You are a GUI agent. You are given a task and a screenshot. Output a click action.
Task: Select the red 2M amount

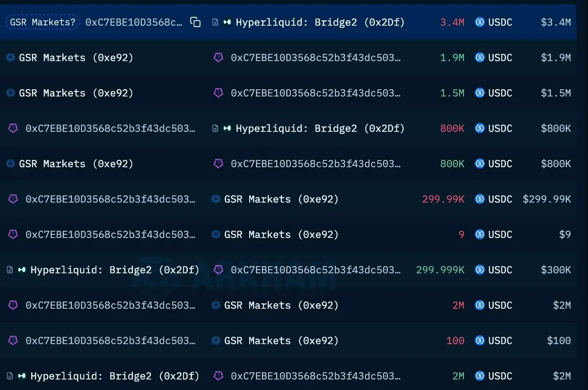458,305
